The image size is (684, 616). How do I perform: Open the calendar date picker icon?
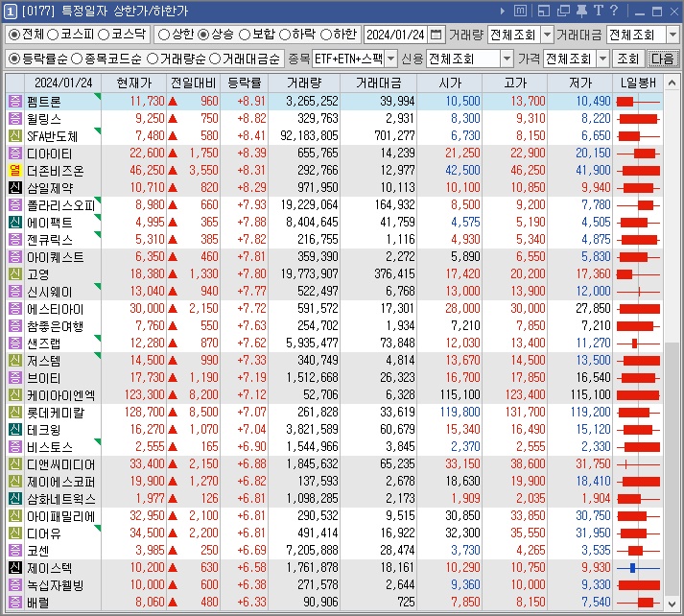[x=436, y=35]
